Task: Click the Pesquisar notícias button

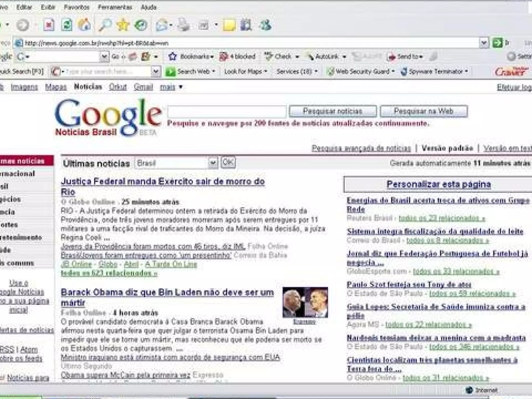Action: point(332,111)
